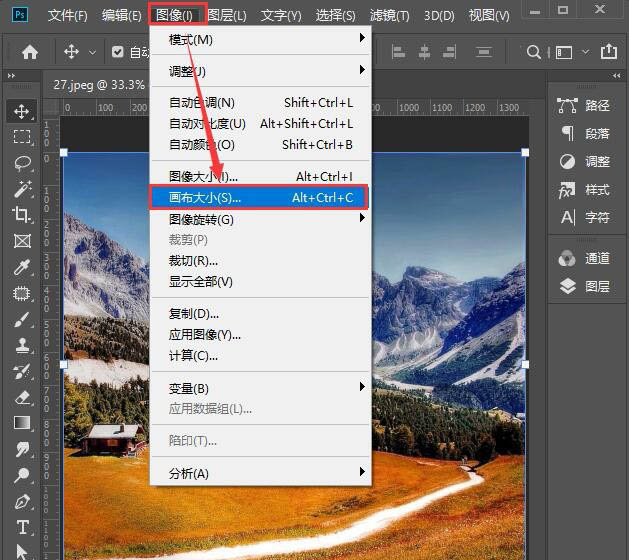Select the Horizontal Type tool
This screenshot has height=560, width=629.
22,527
